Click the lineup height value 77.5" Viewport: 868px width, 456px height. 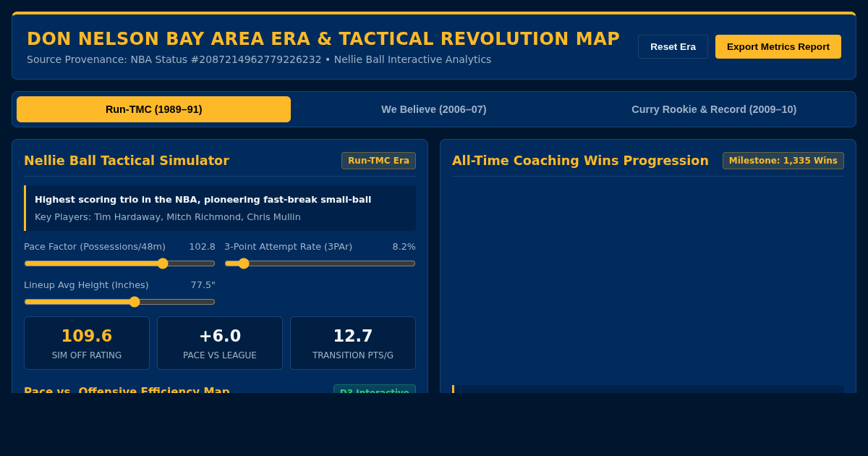click(203, 285)
